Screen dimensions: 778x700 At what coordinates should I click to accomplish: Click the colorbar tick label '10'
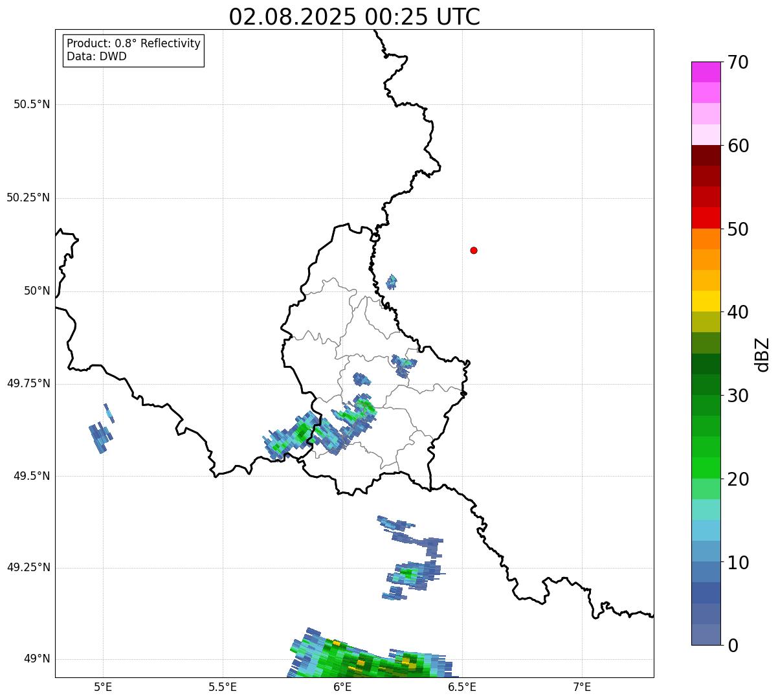[738, 563]
